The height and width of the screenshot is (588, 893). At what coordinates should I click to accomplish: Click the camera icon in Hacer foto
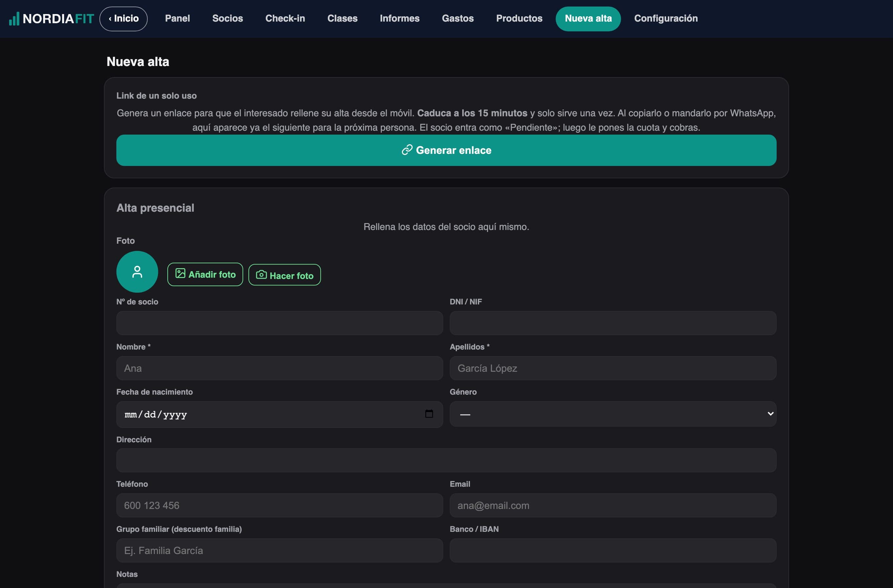(x=261, y=275)
